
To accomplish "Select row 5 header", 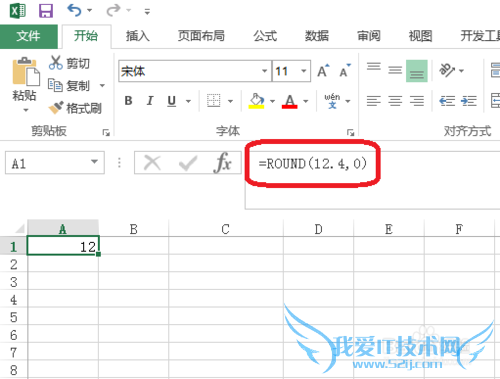I will 13,317.
